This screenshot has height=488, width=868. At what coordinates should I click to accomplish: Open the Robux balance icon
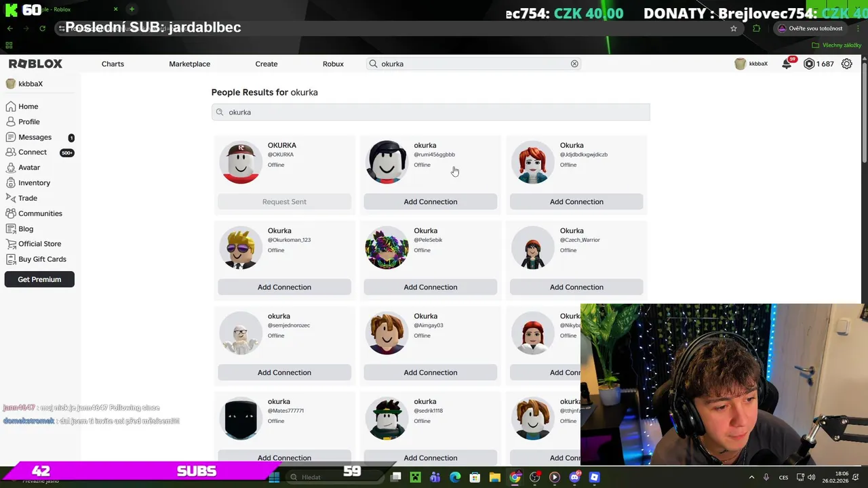pyautogui.click(x=809, y=64)
